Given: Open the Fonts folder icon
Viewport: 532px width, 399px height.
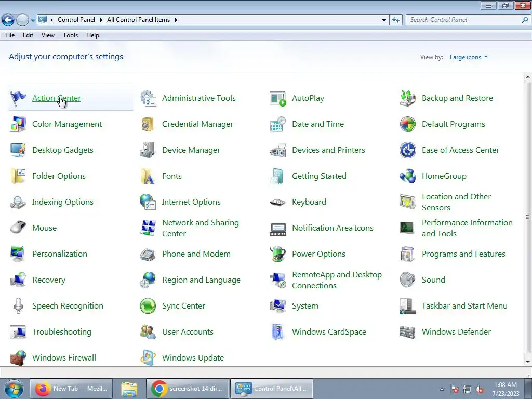Looking at the screenshot, I should coord(148,176).
